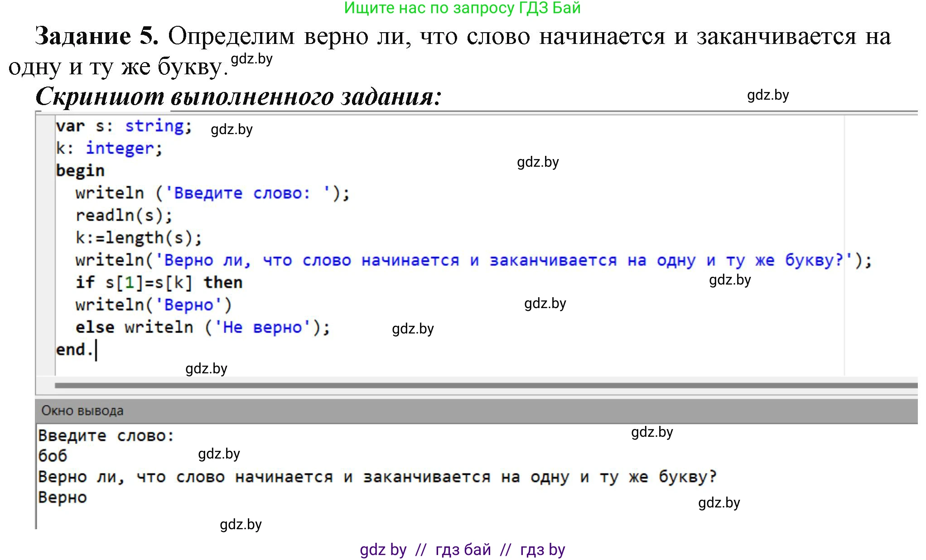Click the begin keyword
The height and width of the screenshot is (560, 926).
80,170
